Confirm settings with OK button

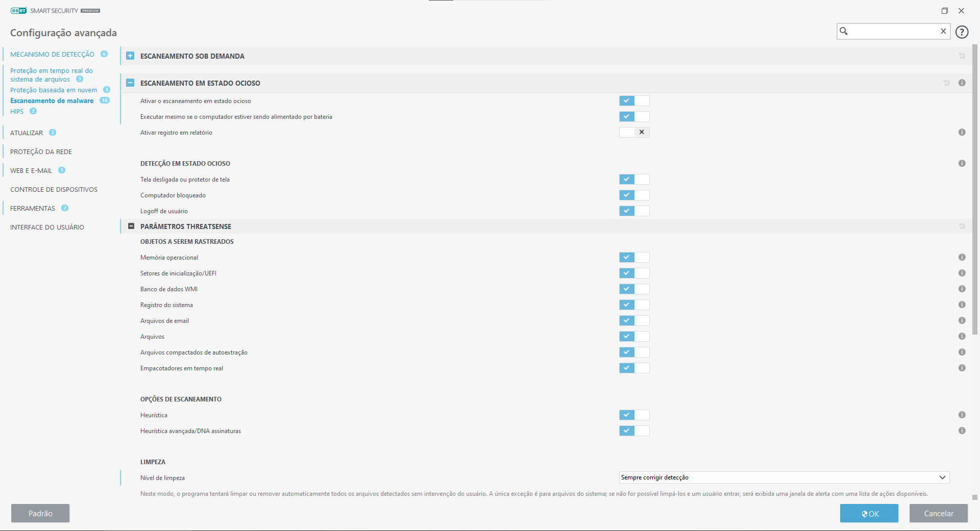coord(869,513)
